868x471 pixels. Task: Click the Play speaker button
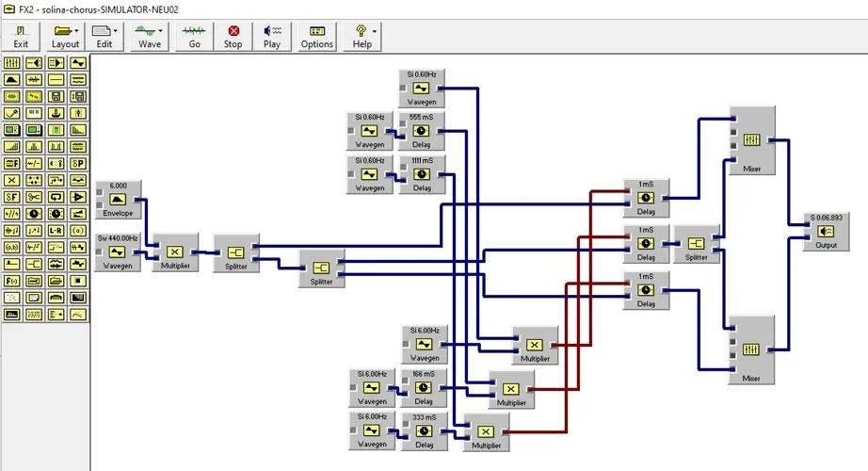[272, 37]
